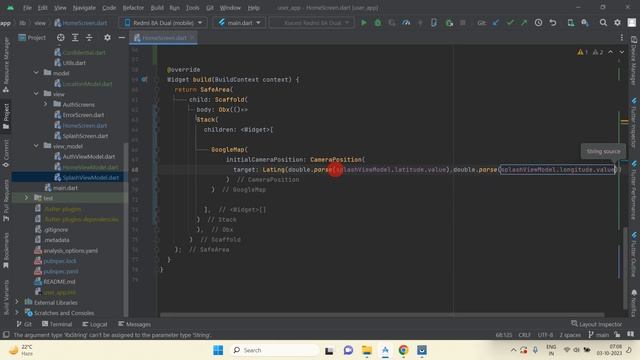Collapse the model folder

pyautogui.click(x=36, y=73)
